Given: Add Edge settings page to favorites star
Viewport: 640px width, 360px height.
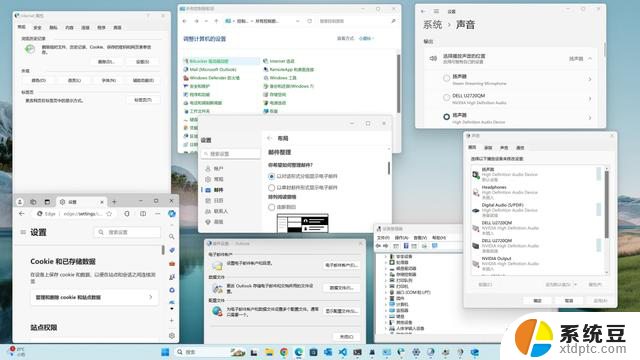Looking at the screenshot, I should (x=109, y=213).
